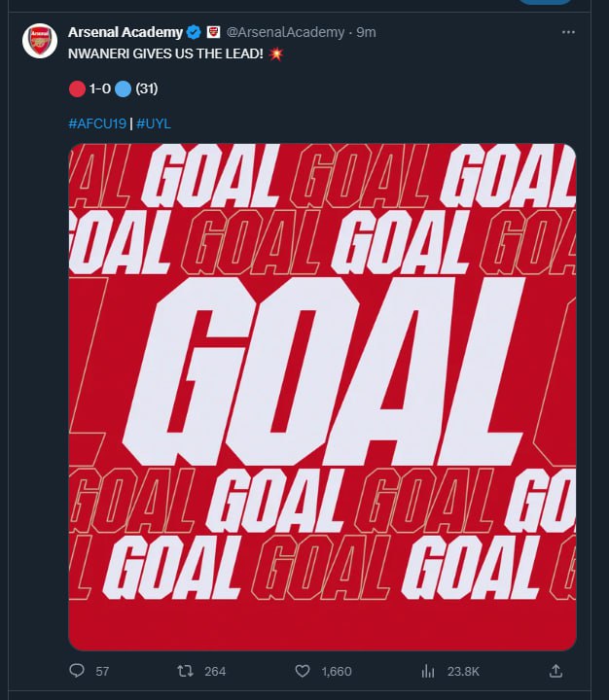Image resolution: width=609 pixels, height=700 pixels.
Task: Click the 1,660 likes count
Action: point(337,671)
